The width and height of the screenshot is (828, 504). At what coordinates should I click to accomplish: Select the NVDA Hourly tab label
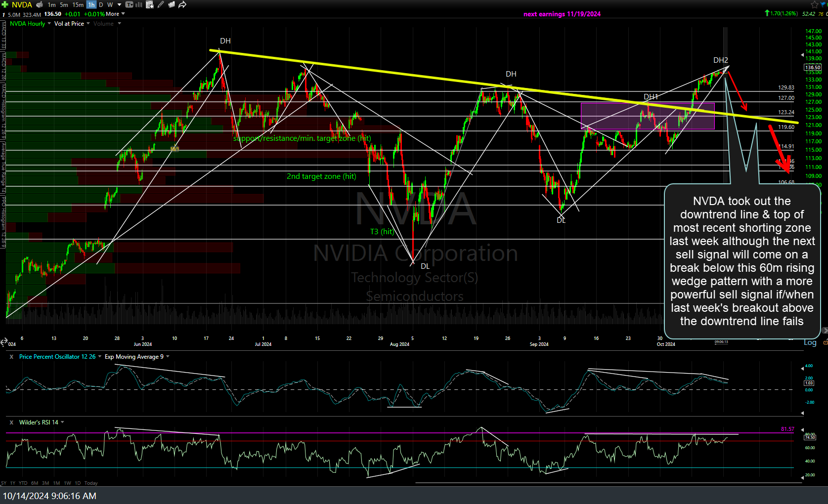pos(27,23)
